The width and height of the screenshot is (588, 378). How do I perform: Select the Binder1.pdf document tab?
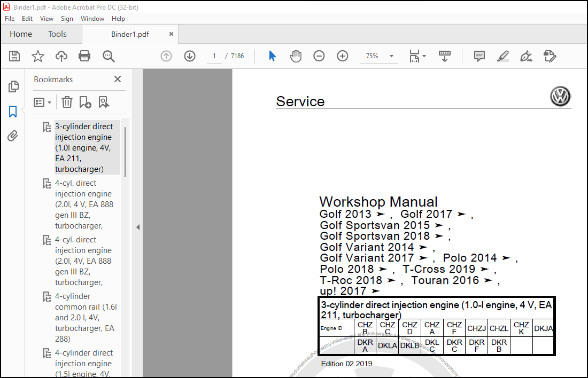pyautogui.click(x=130, y=35)
